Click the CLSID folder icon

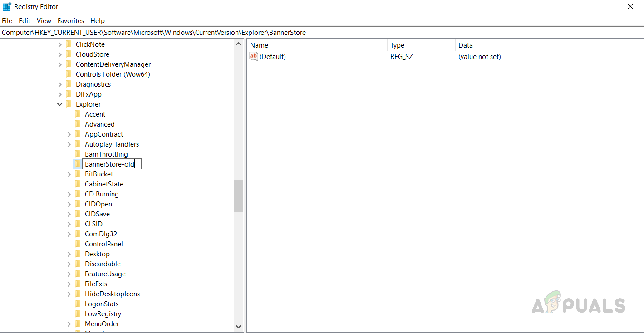[78, 224]
